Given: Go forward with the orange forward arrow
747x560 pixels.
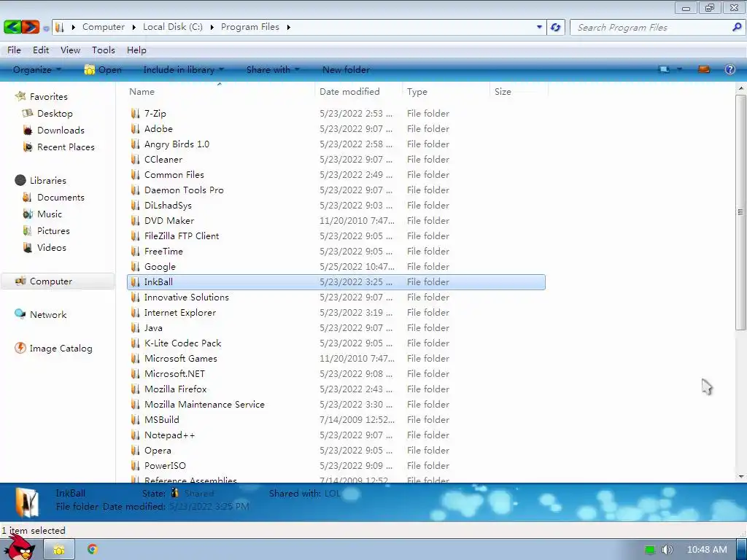Looking at the screenshot, I should click(x=31, y=27).
